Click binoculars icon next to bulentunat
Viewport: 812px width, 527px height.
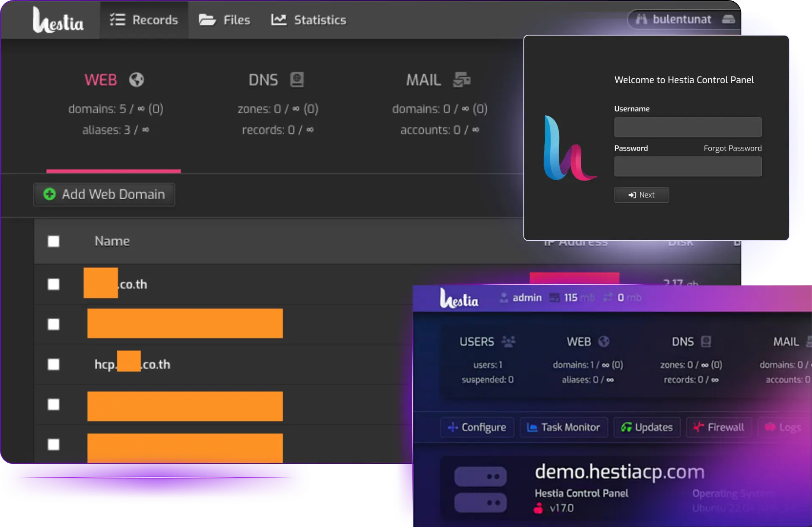coord(641,19)
